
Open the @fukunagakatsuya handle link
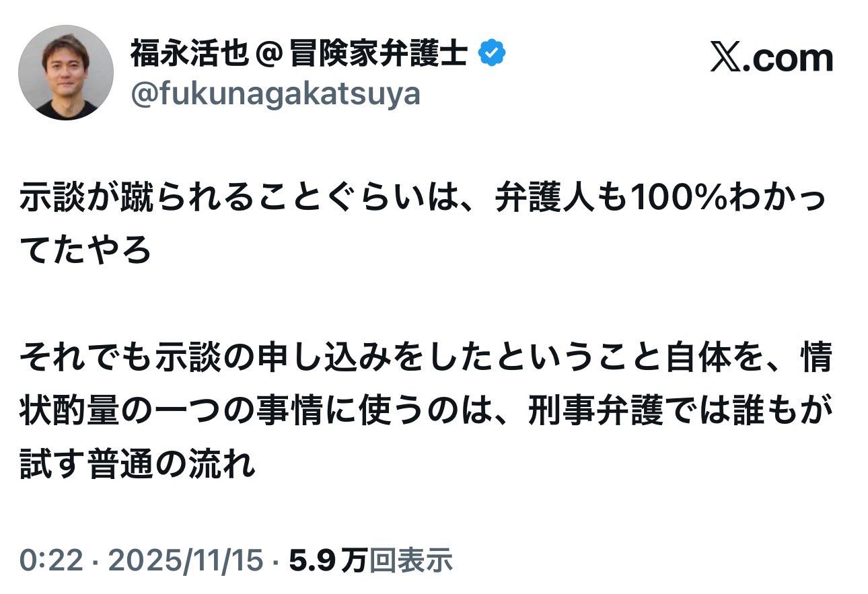(275, 95)
